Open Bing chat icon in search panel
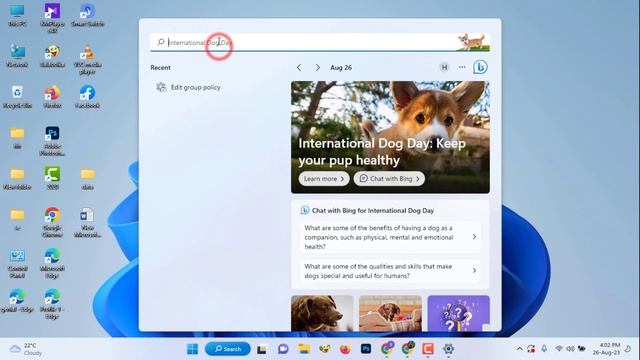This screenshot has width=640, height=360. coord(480,67)
